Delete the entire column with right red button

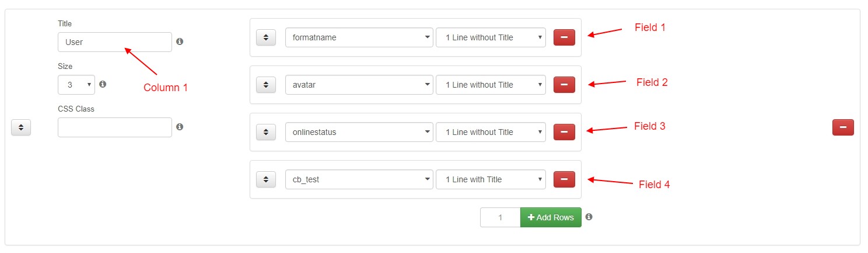click(x=843, y=127)
